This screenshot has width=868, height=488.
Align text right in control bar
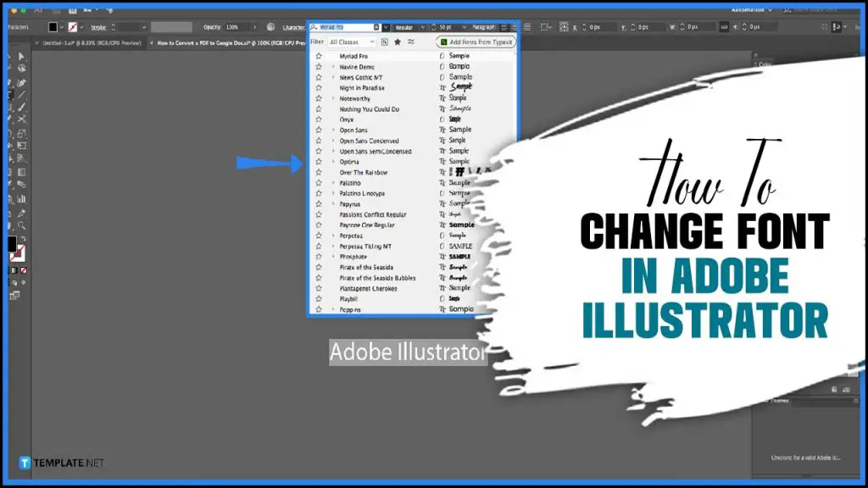point(526,27)
